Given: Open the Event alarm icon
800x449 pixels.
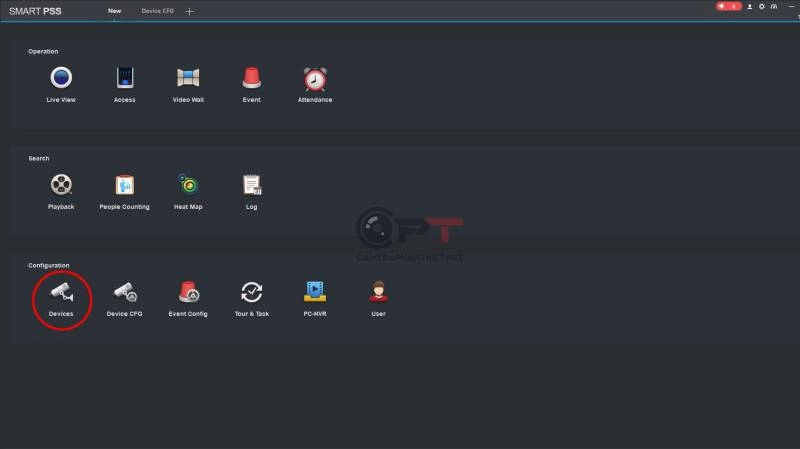Looking at the screenshot, I should tap(251, 78).
